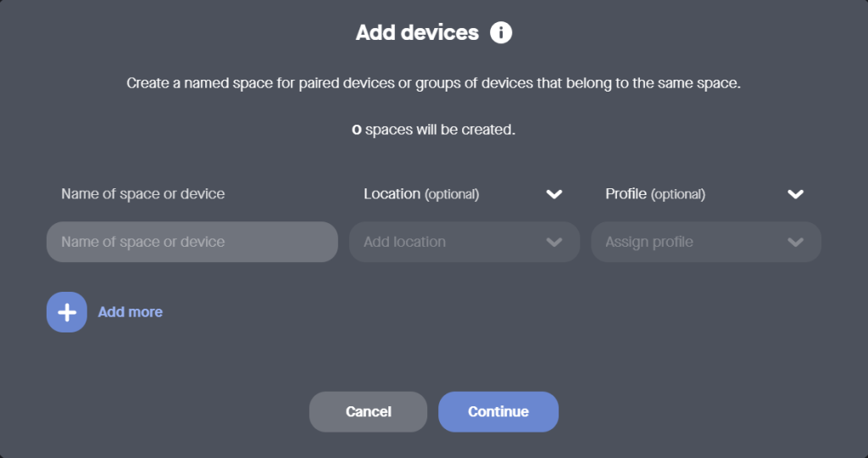This screenshot has height=458, width=868.
Task: Click the '0 spaces will be created' text
Action: point(433,131)
